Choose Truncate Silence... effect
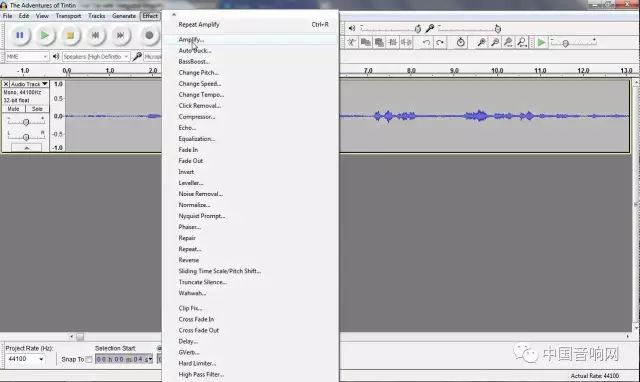 (251, 282)
